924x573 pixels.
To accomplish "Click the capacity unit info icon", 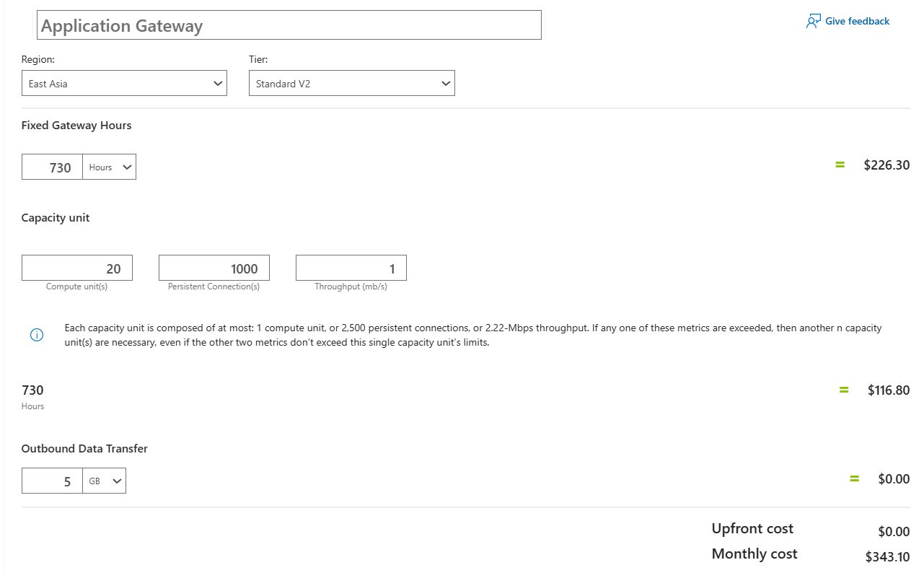I will pyautogui.click(x=37, y=335).
